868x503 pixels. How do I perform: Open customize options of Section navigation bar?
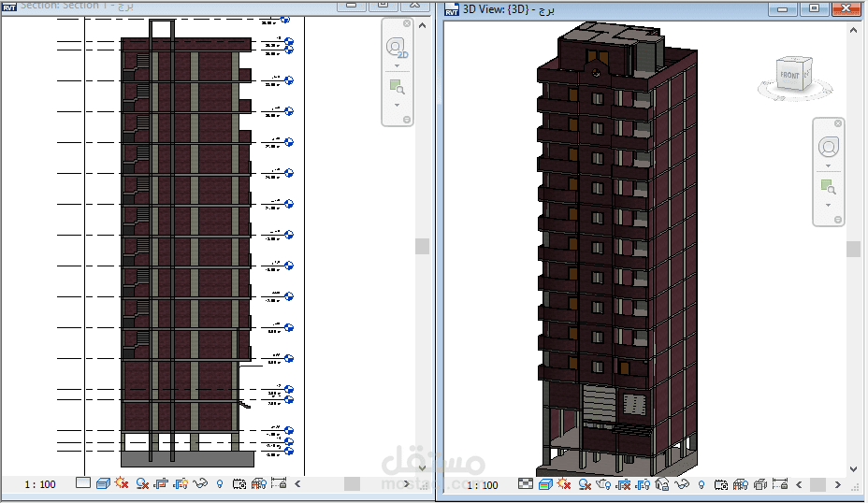[x=407, y=120]
